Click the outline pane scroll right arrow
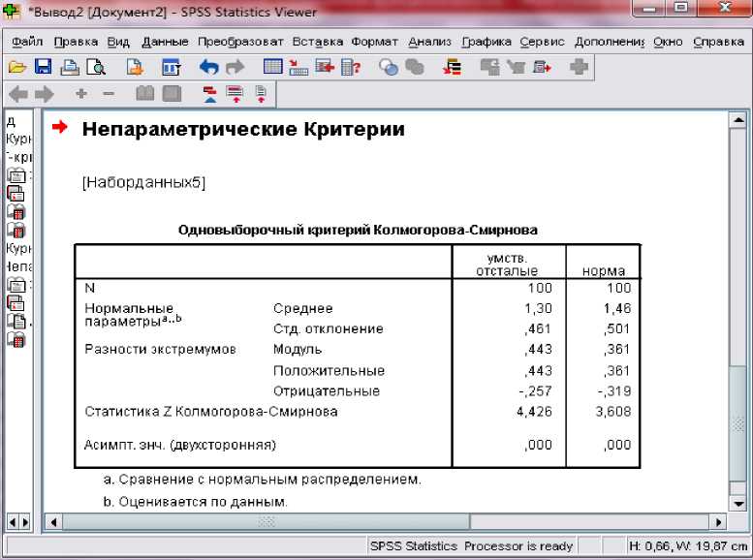This screenshot has width=753, height=560. pos(25,521)
